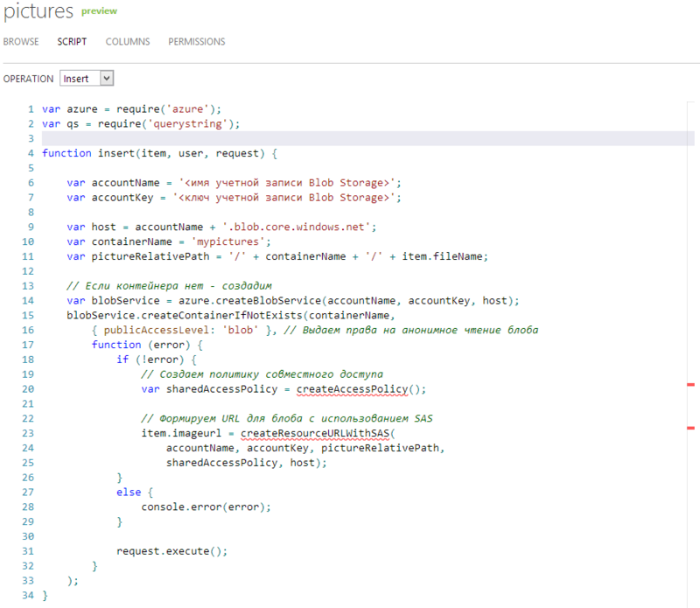This screenshot has height=608, width=700.
Task: Click request.execute() on line 31
Action: click(171, 551)
